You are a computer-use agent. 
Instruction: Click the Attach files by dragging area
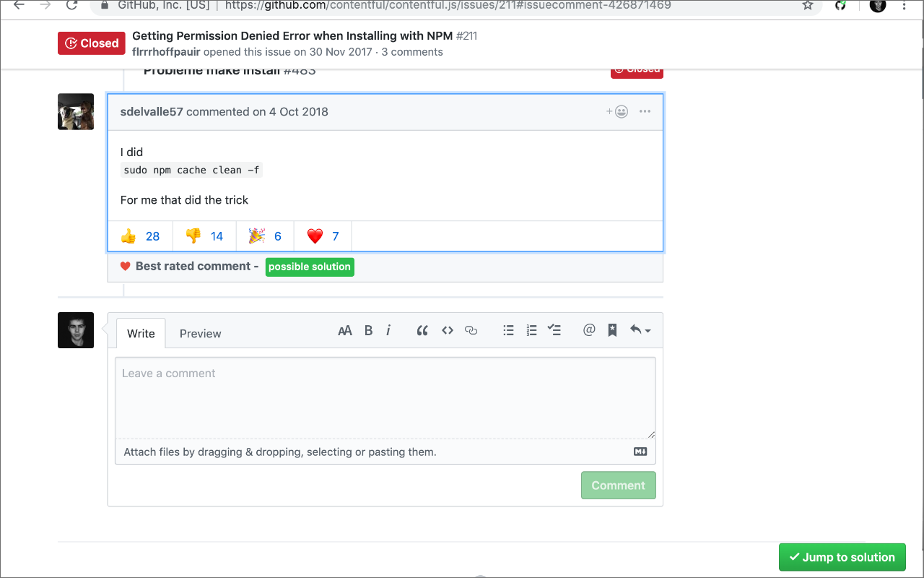point(385,452)
